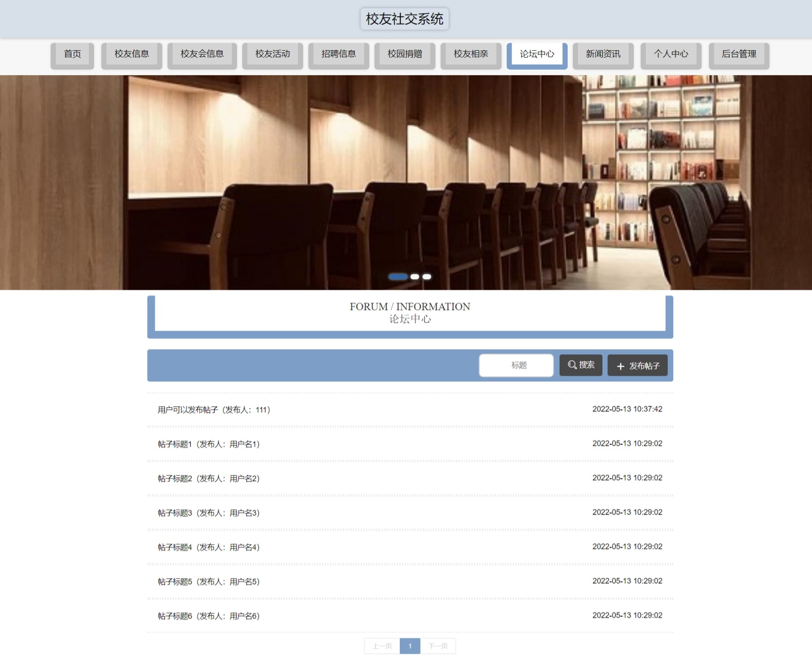Viewport: 812px width, 663px height.
Task: Click the 下一页 pagination button
Action: pos(438,646)
